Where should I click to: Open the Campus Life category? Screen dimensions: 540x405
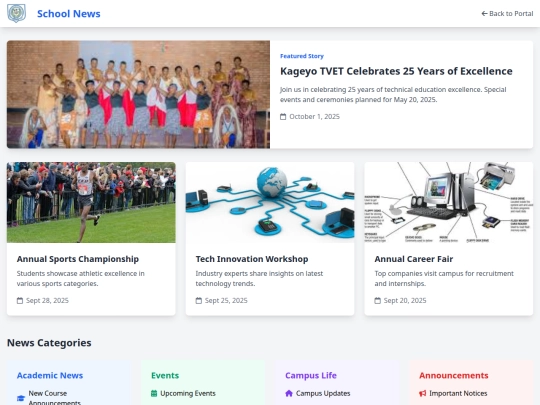[x=311, y=375]
